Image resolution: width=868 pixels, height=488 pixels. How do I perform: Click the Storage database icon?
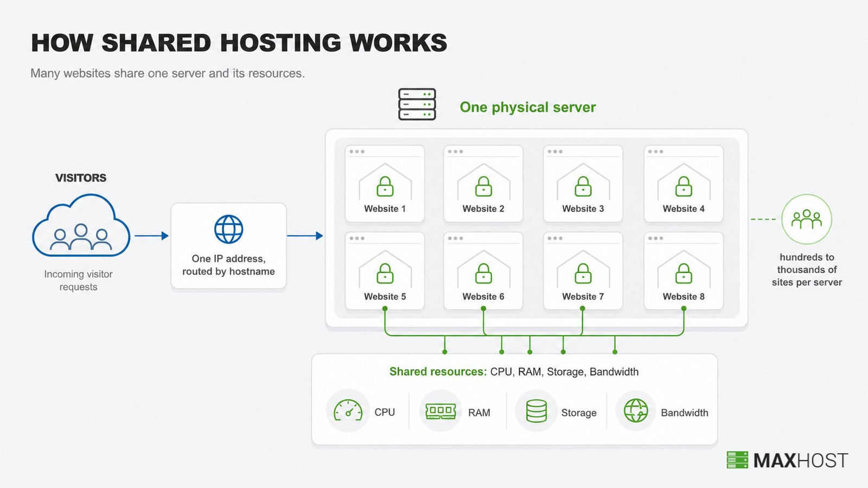(536, 411)
